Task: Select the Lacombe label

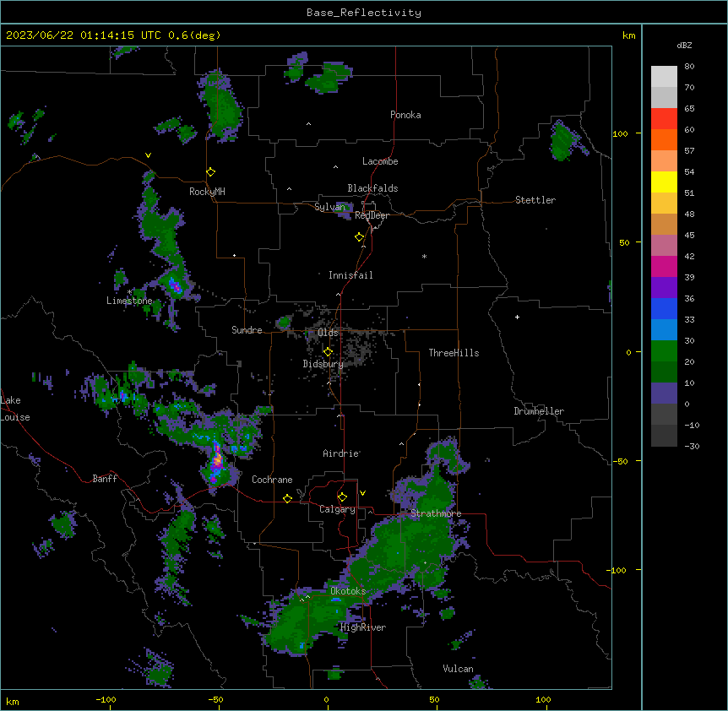Action: pos(380,161)
